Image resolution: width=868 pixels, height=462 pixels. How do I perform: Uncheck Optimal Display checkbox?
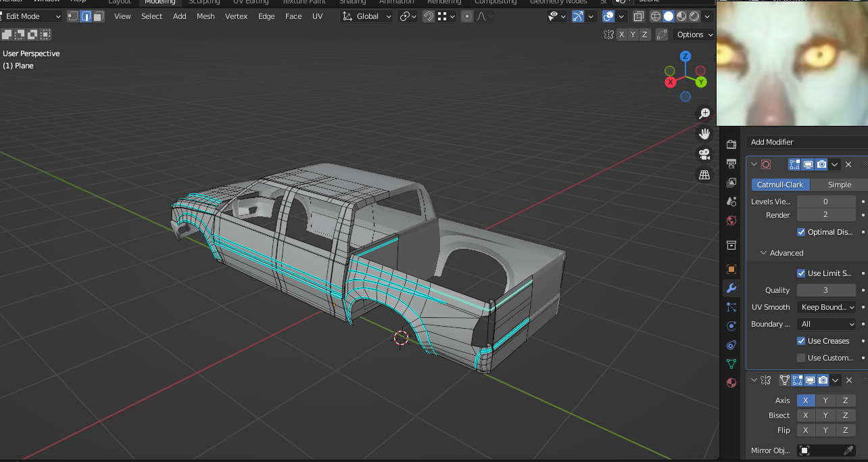click(802, 232)
